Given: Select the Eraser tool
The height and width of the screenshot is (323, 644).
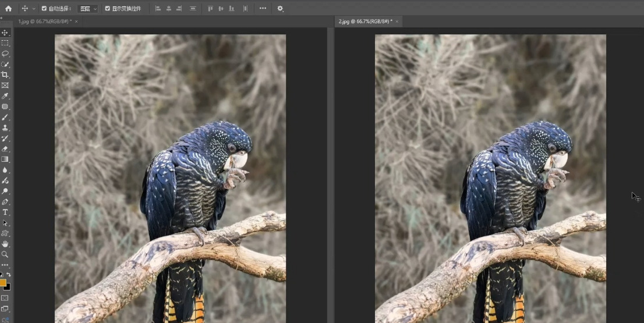Looking at the screenshot, I should click(x=5, y=149).
